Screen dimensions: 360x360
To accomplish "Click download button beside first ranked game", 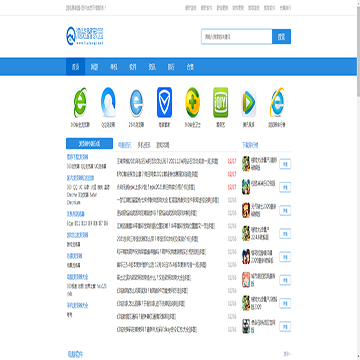I will point(285,164).
